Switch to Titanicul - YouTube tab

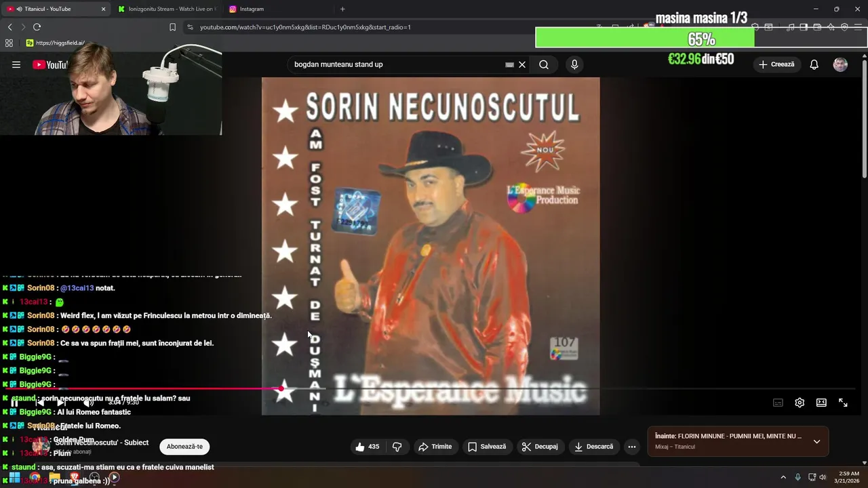pyautogui.click(x=57, y=9)
